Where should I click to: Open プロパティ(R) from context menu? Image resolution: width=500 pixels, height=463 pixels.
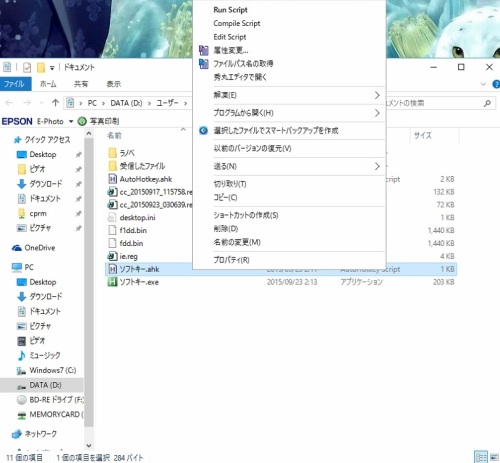(231, 260)
